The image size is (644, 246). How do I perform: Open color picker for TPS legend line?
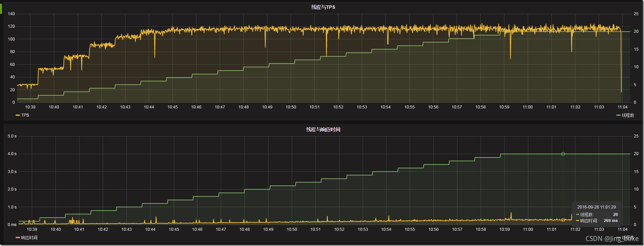[18, 115]
